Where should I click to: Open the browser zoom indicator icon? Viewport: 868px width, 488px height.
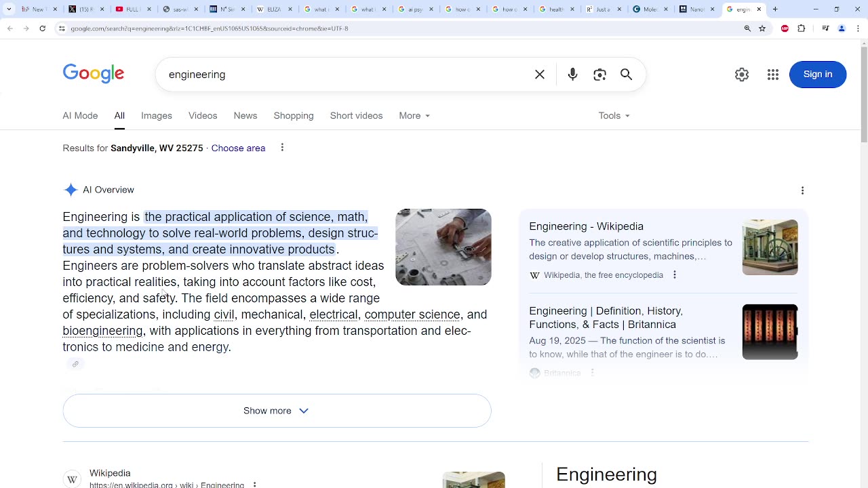pos(747,28)
